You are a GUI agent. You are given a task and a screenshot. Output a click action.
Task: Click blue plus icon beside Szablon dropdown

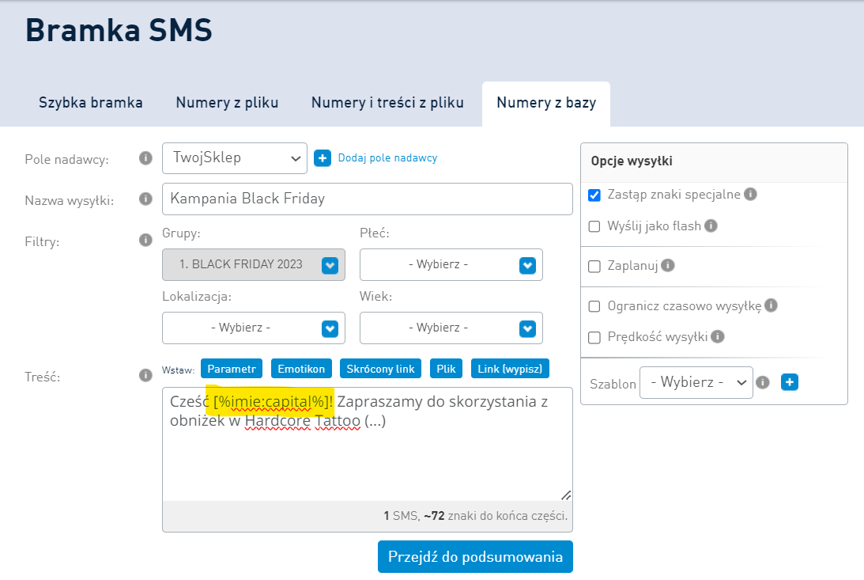click(789, 382)
